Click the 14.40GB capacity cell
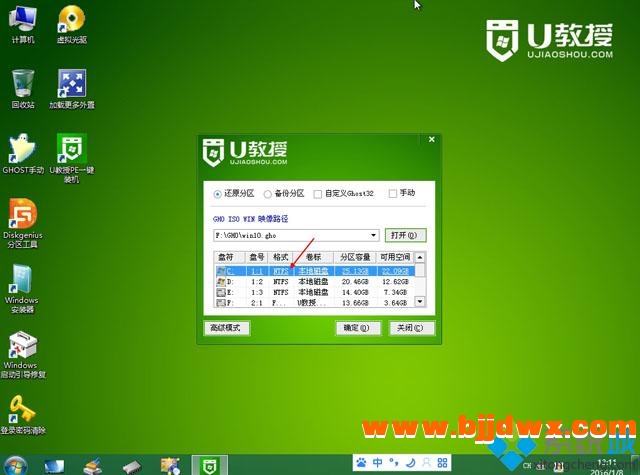This screenshot has height=475, width=640. point(355,292)
